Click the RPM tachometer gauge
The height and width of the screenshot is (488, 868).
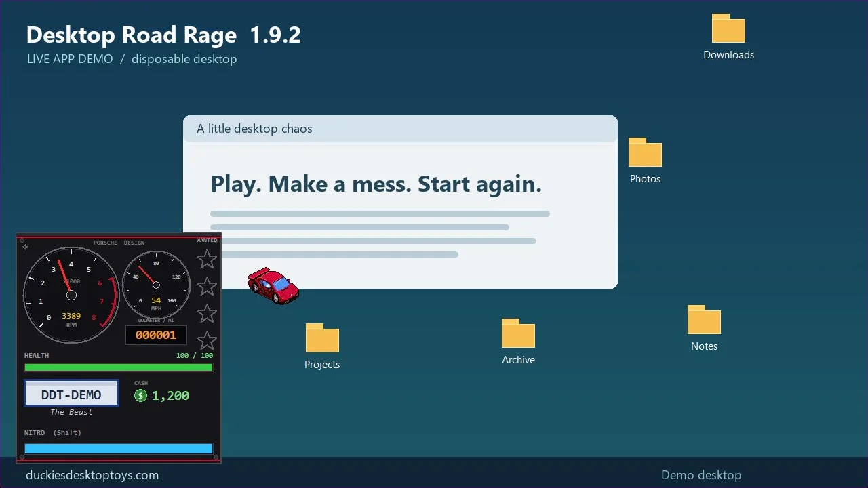(71, 295)
